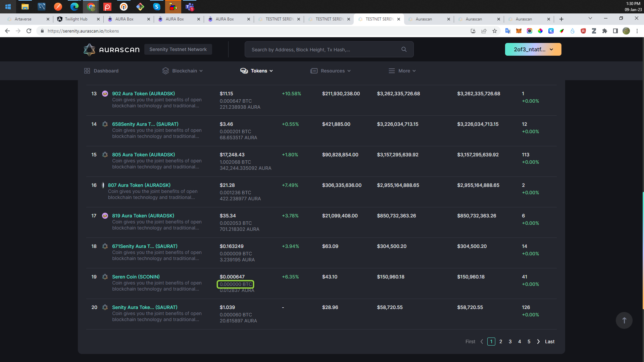The width and height of the screenshot is (644, 362).
Task: Click the Aurascan logo
Action: click(111, 49)
